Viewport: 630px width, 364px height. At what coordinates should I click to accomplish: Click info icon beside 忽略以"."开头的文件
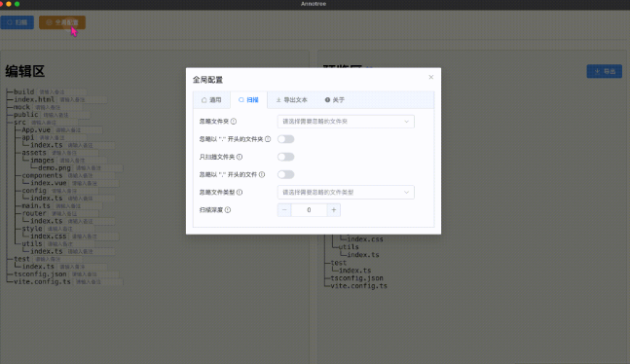coord(262,174)
